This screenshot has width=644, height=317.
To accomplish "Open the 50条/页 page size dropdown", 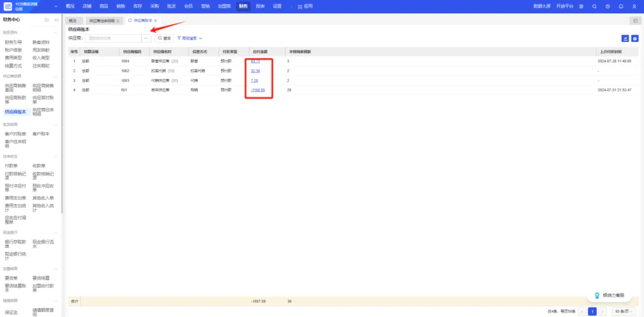I will point(624,311).
